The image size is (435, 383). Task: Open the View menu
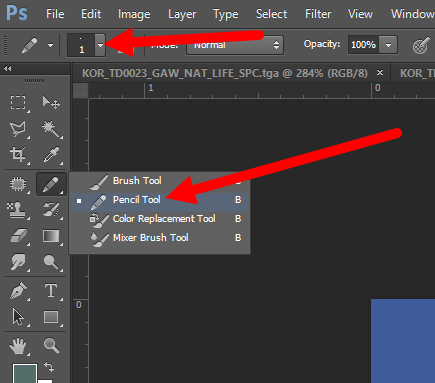point(360,14)
